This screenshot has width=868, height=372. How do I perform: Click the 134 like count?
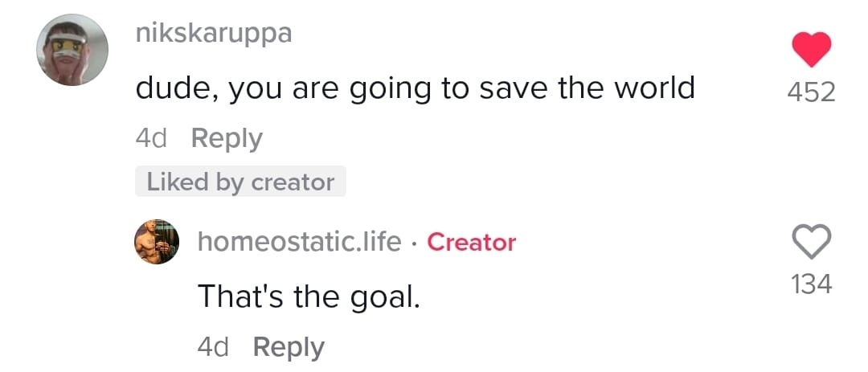810,283
